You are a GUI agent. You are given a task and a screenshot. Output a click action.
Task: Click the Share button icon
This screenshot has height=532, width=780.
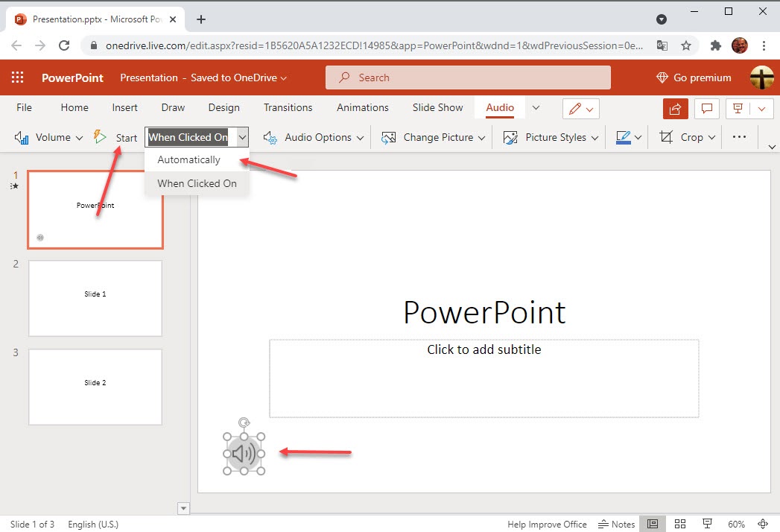tap(675, 109)
